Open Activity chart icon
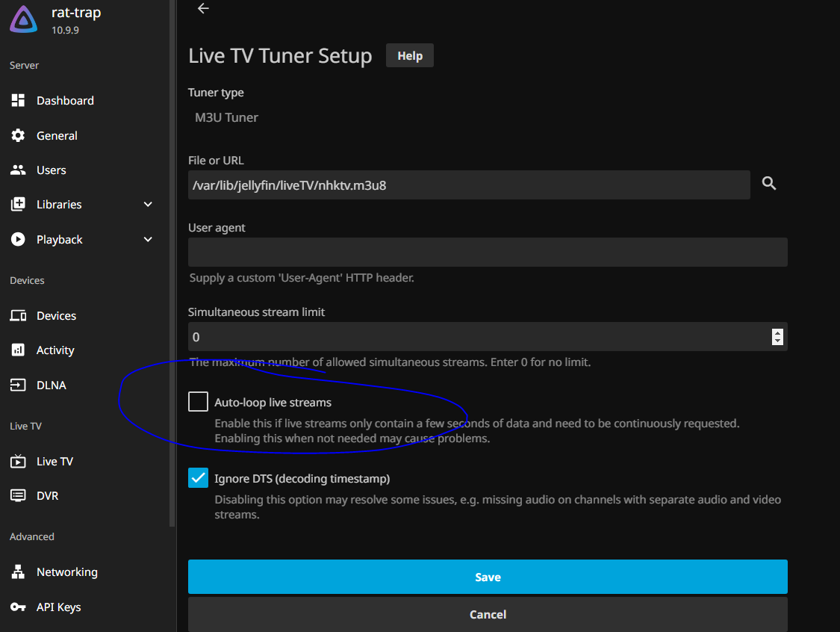The height and width of the screenshot is (632, 840). 18,350
